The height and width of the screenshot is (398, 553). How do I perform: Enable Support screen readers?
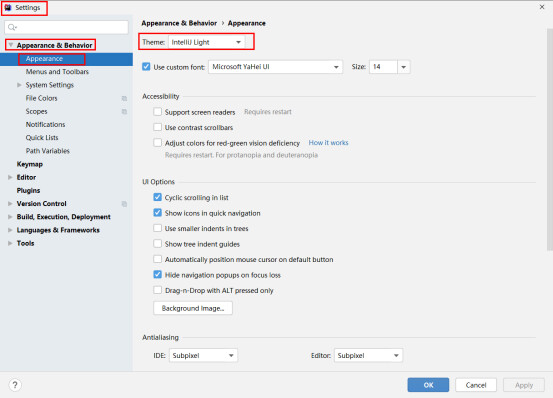[x=158, y=112]
